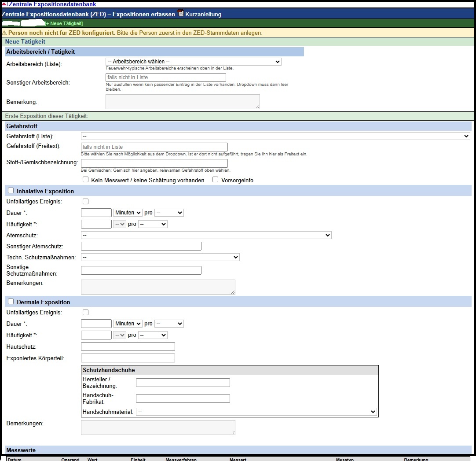The image size is (476, 461).
Task: Focus the Hautschutz text field
Action: 128,347
